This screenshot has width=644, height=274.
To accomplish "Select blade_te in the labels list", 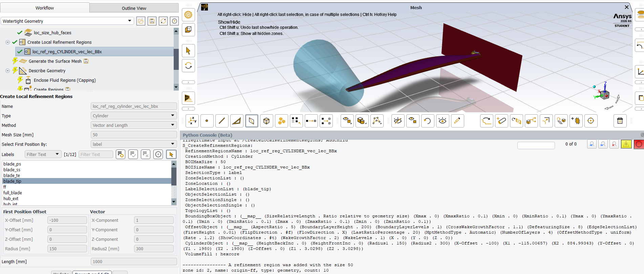I will tap(12, 176).
